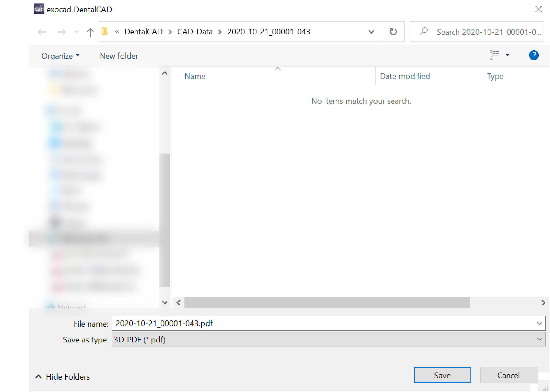Sort by Date modified column header
550x392 pixels.
405,76
